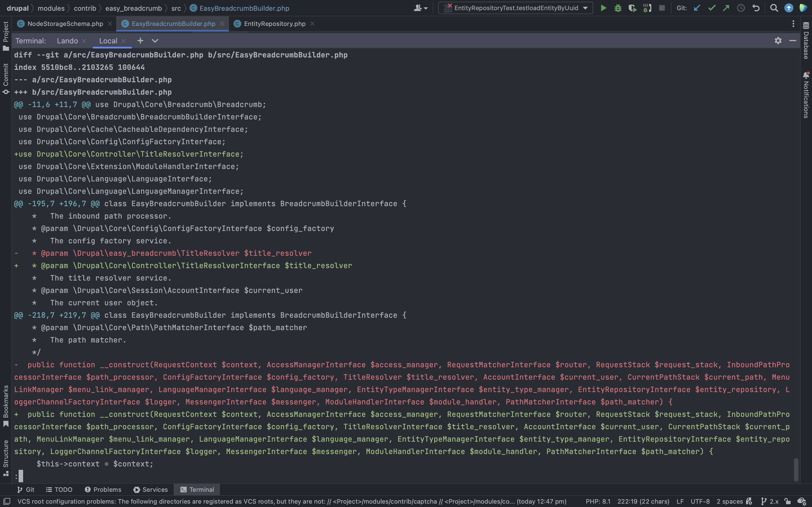Viewport: 812px width, 507px height.
Task: Commit changes via the green checkmark icon
Action: (712, 8)
